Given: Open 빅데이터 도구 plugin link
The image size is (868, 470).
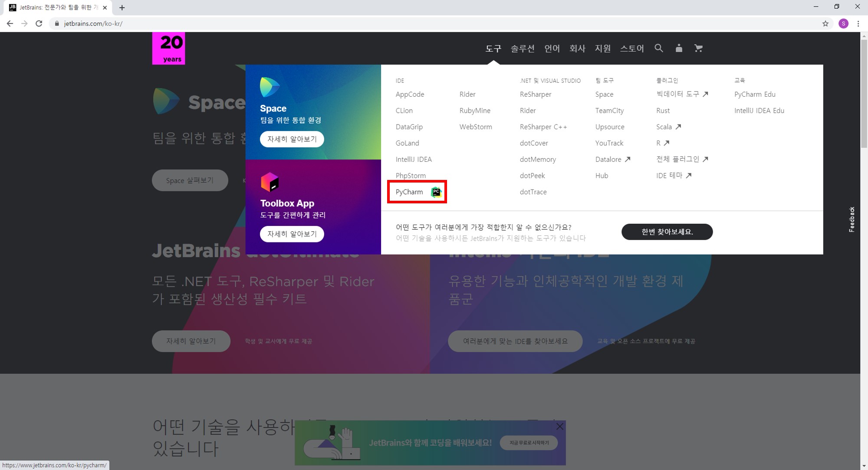Looking at the screenshot, I should click(x=682, y=94).
